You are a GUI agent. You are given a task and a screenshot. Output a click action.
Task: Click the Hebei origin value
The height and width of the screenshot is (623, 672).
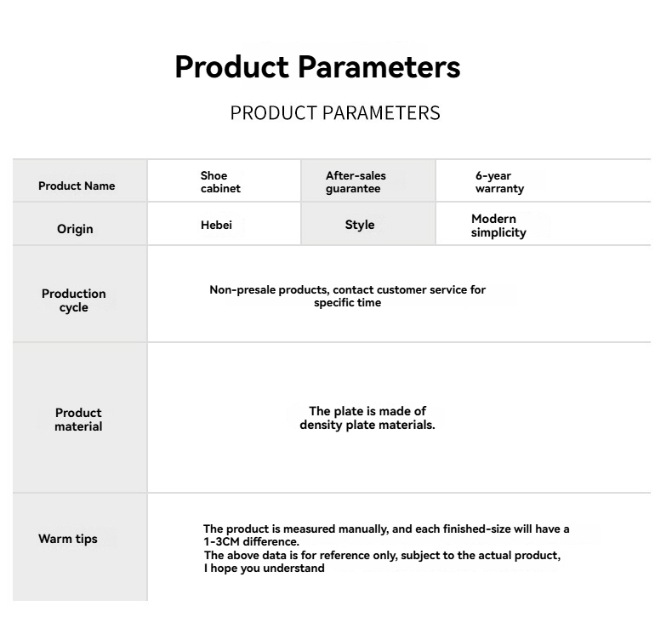[216, 225]
